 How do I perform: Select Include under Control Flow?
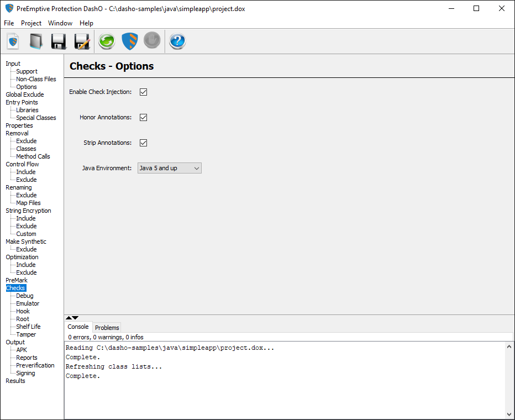click(26, 172)
